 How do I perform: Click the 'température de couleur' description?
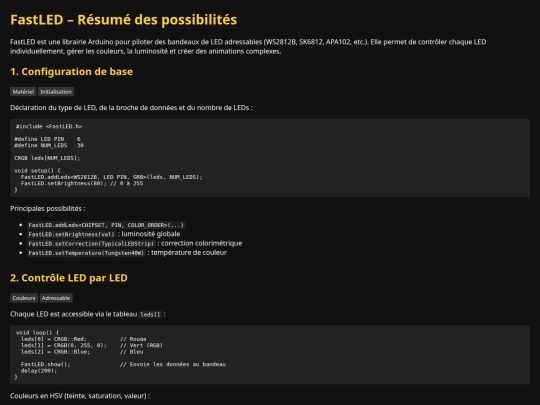[189, 253]
